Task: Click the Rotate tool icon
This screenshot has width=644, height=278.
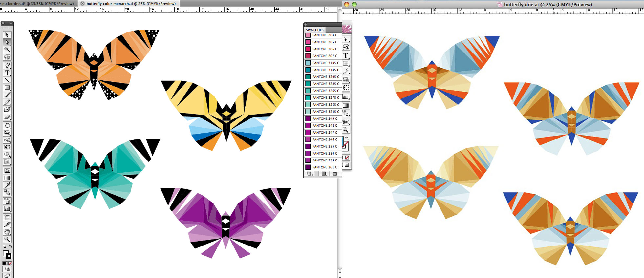Action: pyautogui.click(x=7, y=125)
